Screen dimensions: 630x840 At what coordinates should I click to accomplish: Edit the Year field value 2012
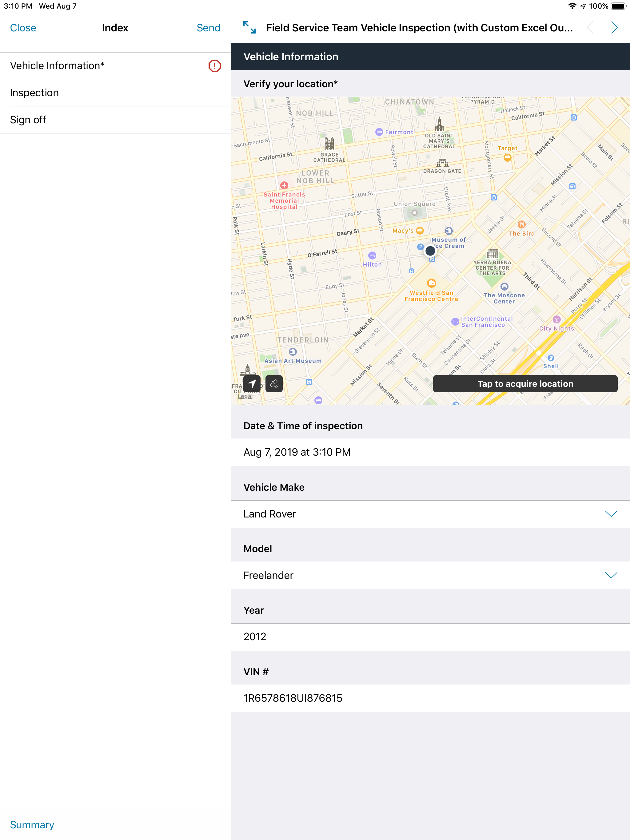click(x=431, y=637)
